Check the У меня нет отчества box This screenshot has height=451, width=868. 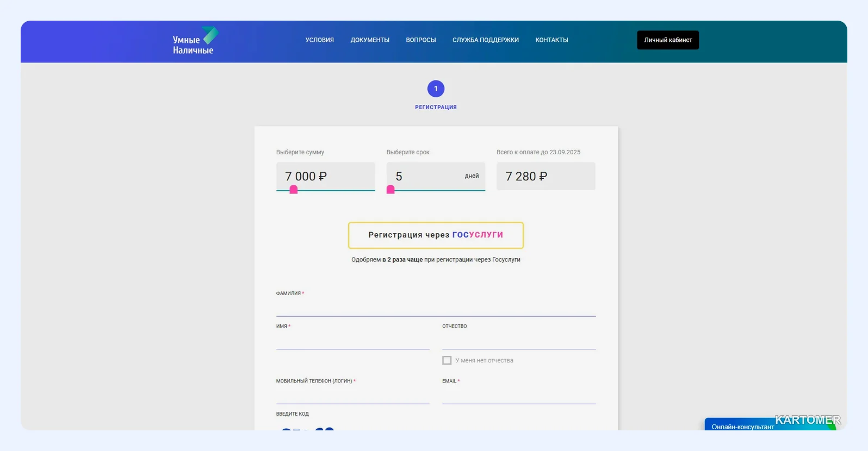click(x=447, y=360)
